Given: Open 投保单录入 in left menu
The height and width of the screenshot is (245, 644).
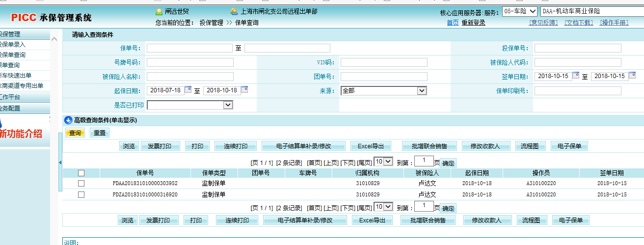Looking at the screenshot, I should point(12,45).
